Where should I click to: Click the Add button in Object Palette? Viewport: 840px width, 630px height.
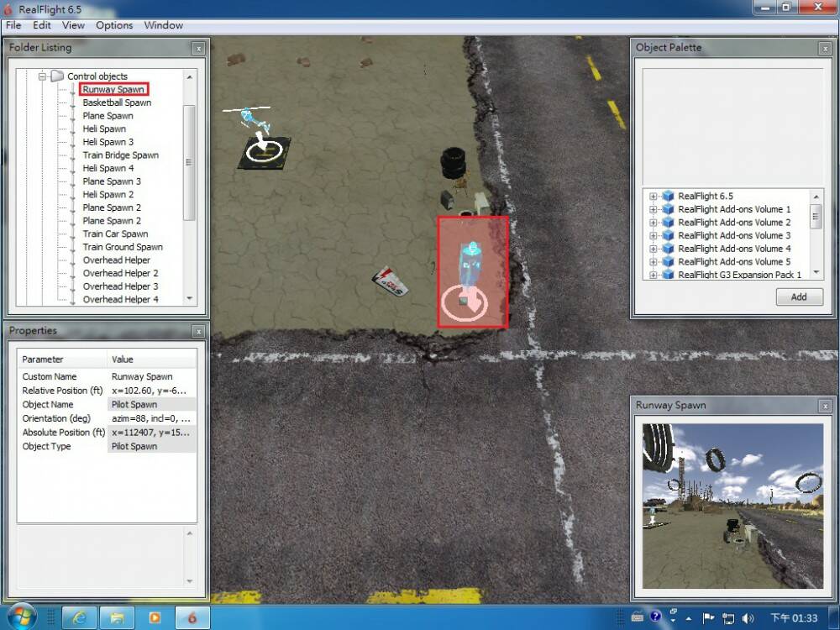click(x=799, y=297)
